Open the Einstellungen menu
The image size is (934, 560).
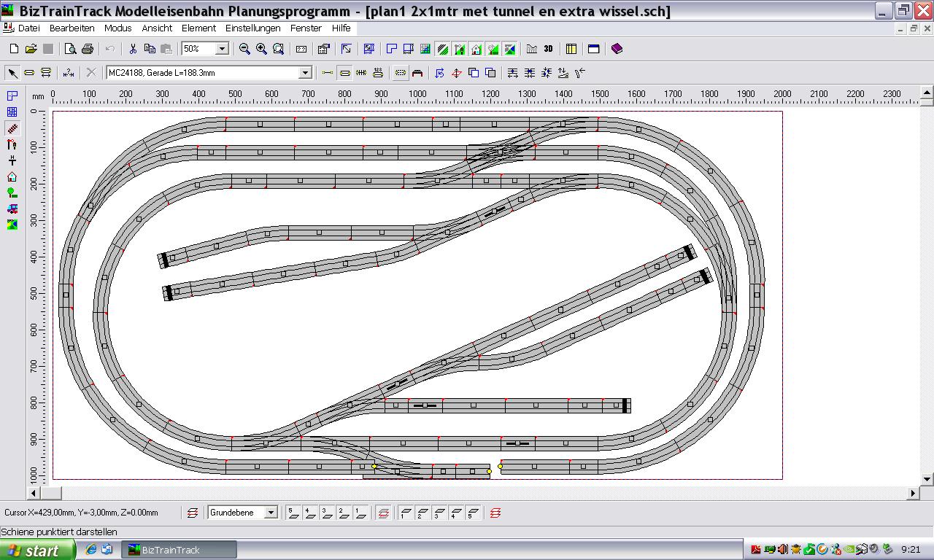coord(252,28)
